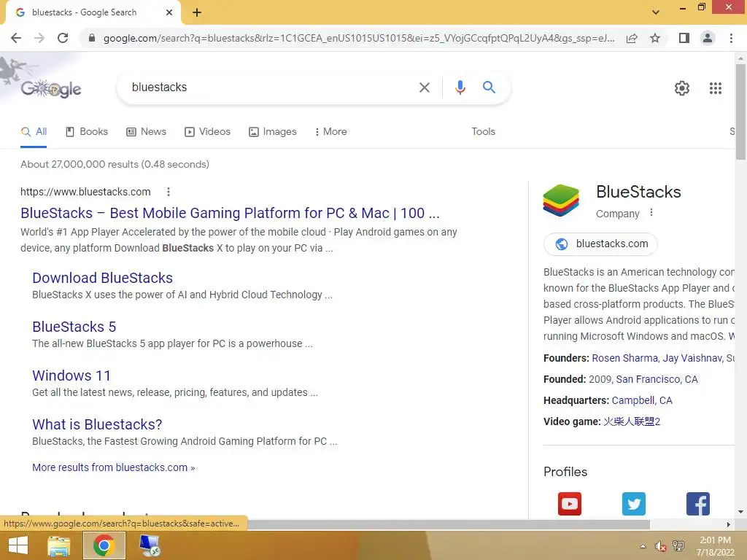Click the Google doodle logo
The height and width of the screenshot is (560, 747).
coord(51,88)
